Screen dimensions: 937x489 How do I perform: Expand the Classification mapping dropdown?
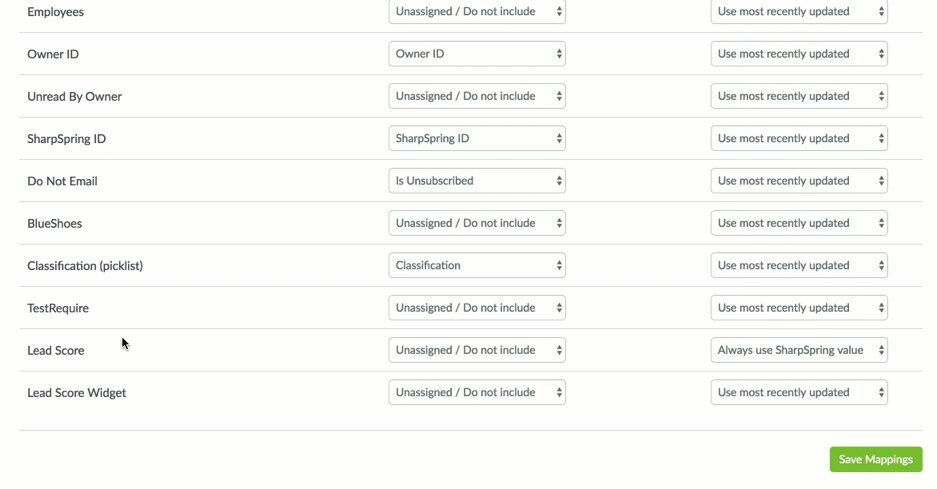click(x=477, y=266)
